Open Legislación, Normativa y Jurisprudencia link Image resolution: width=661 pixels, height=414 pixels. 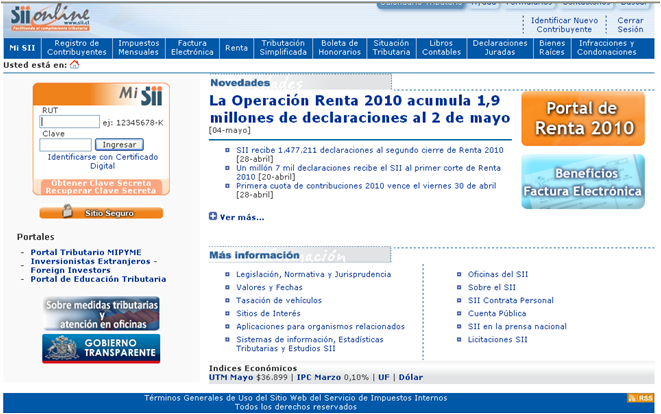pyautogui.click(x=314, y=274)
